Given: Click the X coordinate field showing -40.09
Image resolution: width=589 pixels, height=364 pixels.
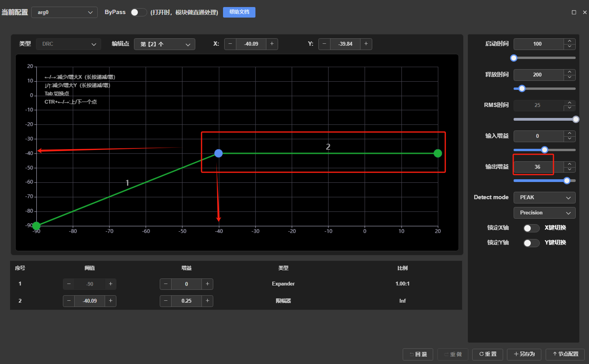Looking at the screenshot, I should pos(251,44).
